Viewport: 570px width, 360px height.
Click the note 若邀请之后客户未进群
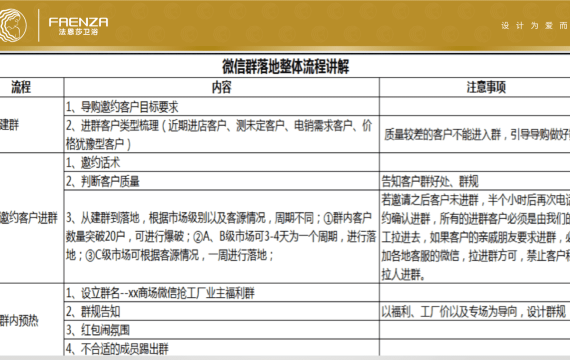(475, 237)
